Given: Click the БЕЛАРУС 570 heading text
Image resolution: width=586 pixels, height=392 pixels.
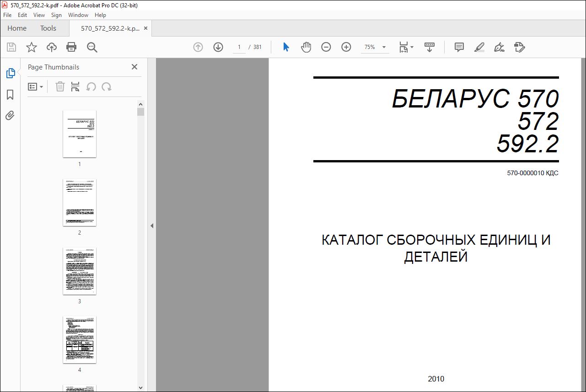Looking at the screenshot, I should click(475, 99).
